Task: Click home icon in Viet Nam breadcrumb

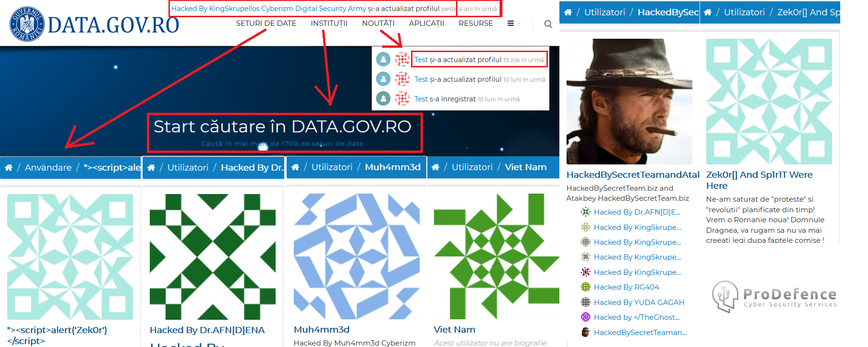Action: click(x=435, y=167)
